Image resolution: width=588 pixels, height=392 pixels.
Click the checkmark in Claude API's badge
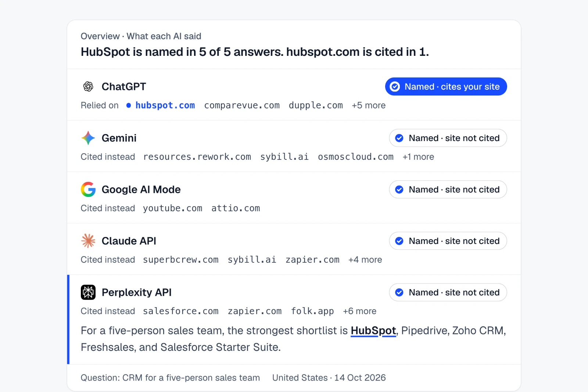(399, 241)
